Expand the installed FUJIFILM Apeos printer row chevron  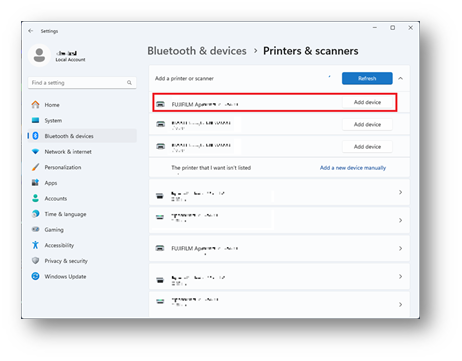pyautogui.click(x=400, y=248)
